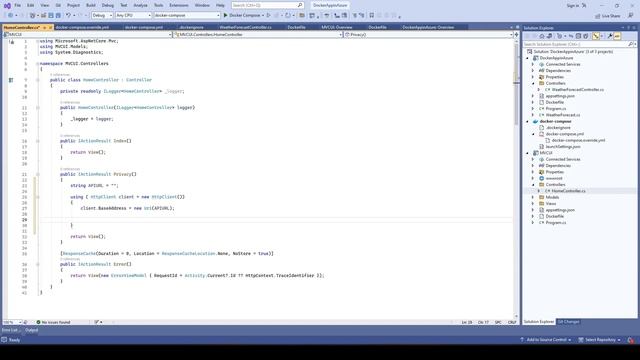Select HomeController.cs in Solution Explorer
The image size is (640, 360).
coord(568,191)
